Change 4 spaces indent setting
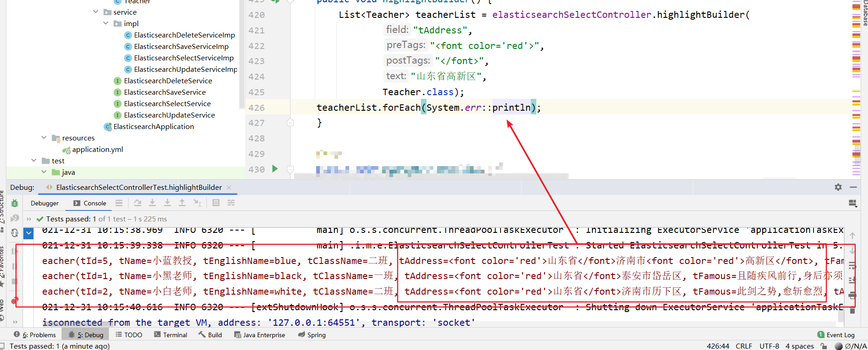The height and width of the screenshot is (350, 868). pos(799,346)
